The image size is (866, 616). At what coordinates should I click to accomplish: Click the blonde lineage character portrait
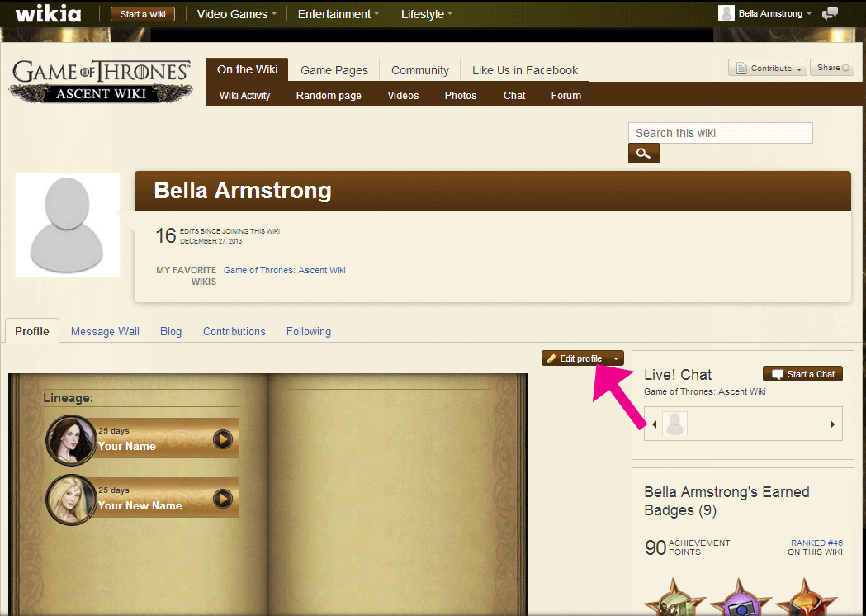coord(71,500)
